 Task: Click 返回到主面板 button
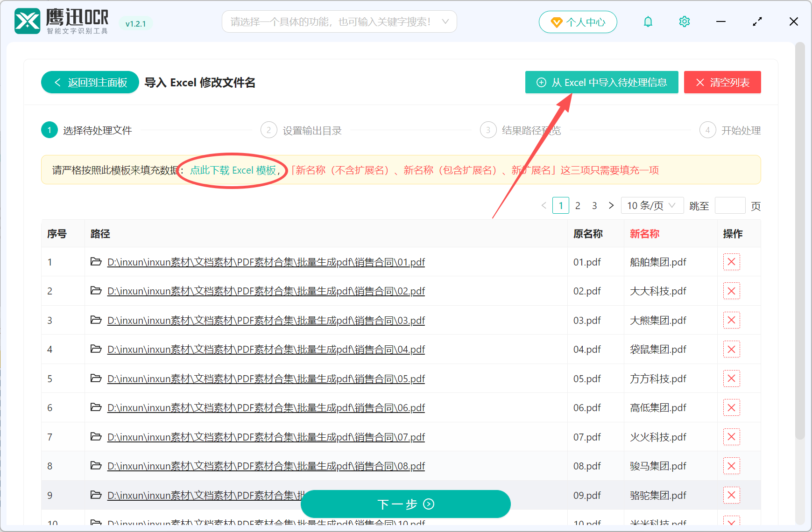[90, 82]
